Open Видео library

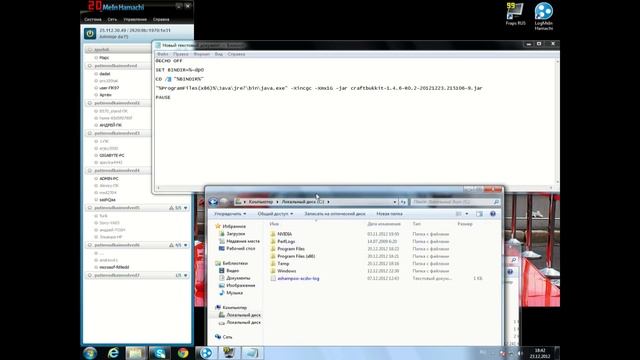tap(233, 271)
